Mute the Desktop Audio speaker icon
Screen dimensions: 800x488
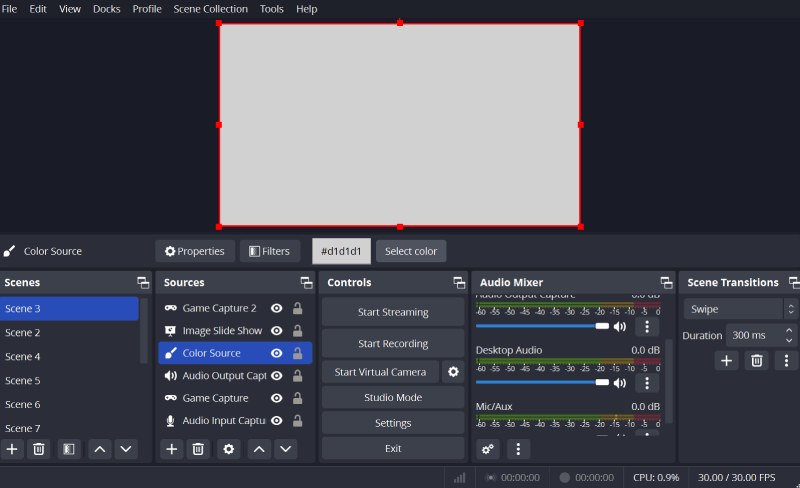pos(620,382)
